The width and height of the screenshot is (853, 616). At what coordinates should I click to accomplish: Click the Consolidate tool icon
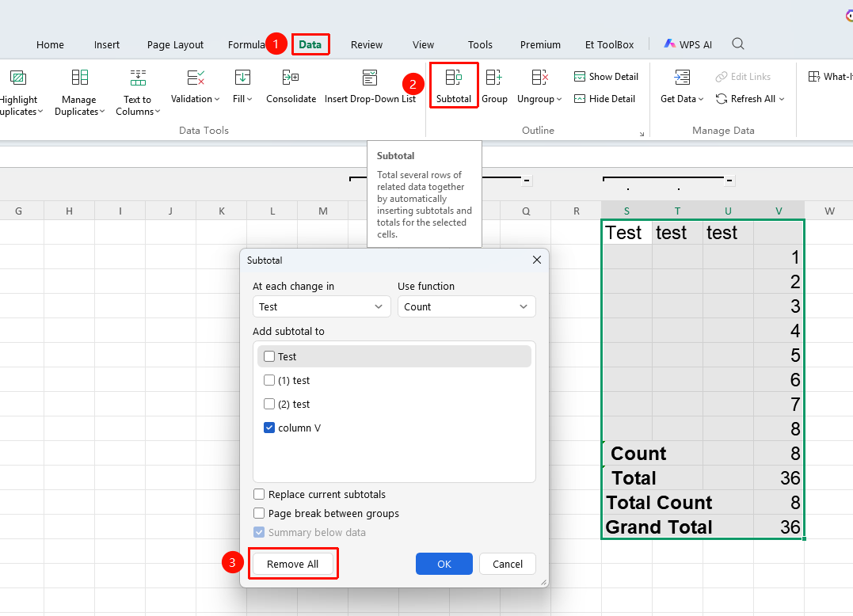[291, 78]
